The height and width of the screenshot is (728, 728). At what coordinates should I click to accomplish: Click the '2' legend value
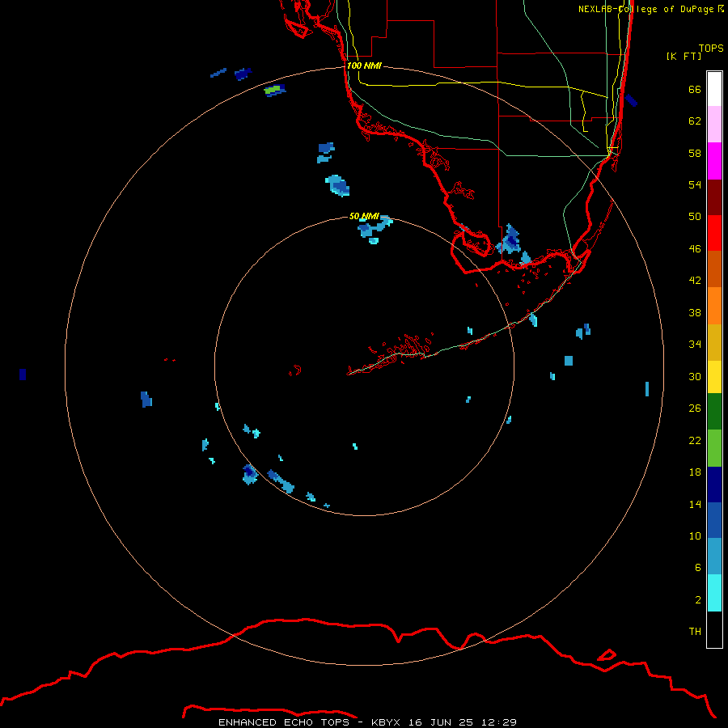(698, 600)
